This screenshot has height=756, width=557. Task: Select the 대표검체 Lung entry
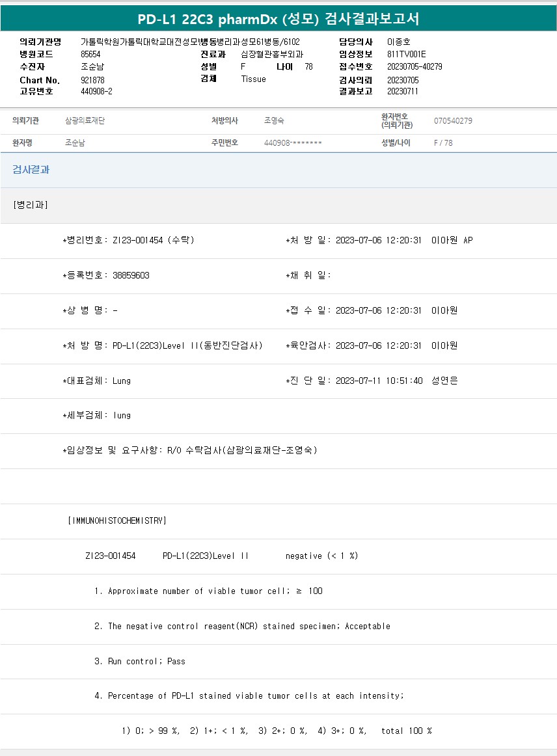click(96, 381)
